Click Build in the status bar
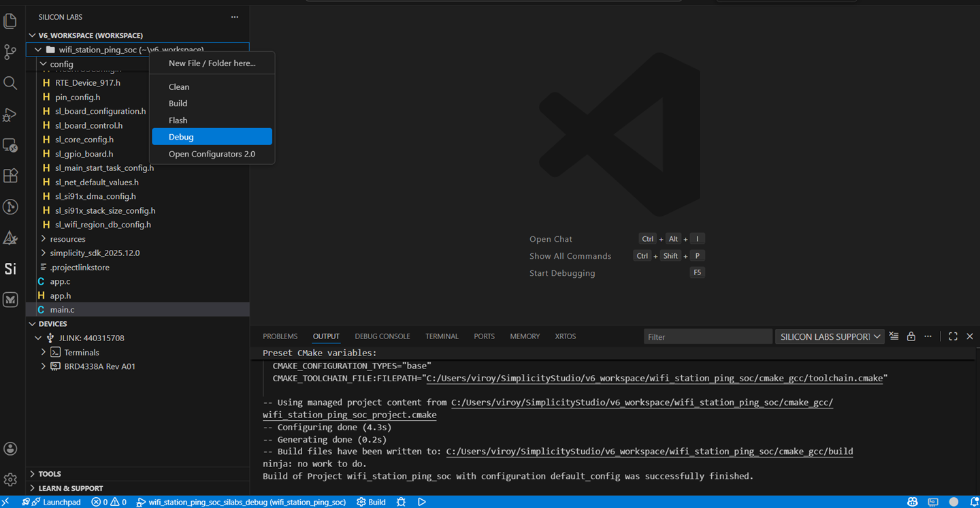Viewport: 980px width, 508px height. tap(371, 502)
